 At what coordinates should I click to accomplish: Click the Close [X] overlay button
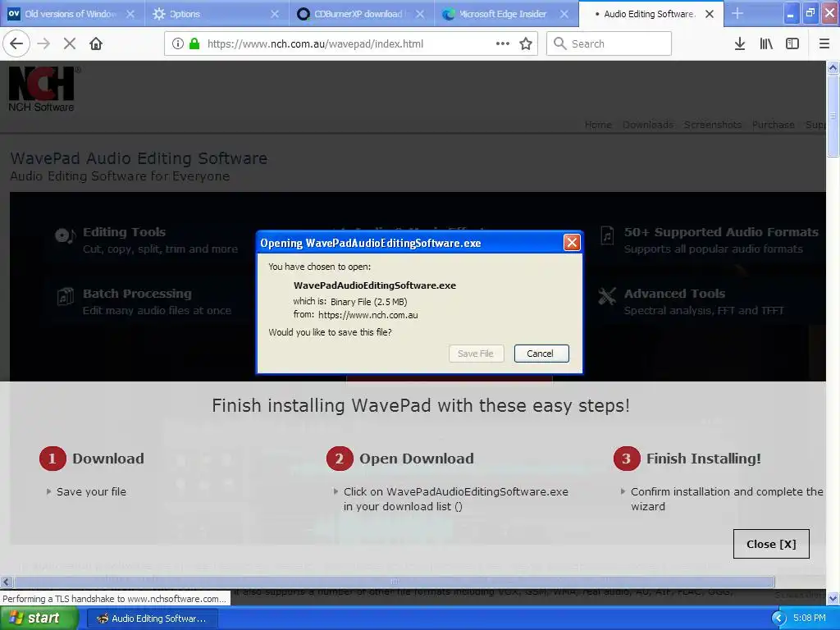[771, 544]
